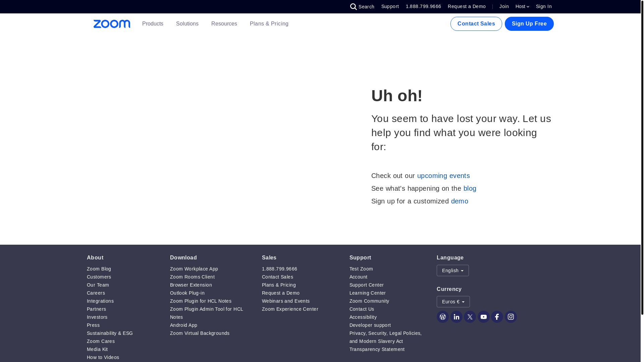Open Zoom Virtual Backgrounds link

click(200, 333)
